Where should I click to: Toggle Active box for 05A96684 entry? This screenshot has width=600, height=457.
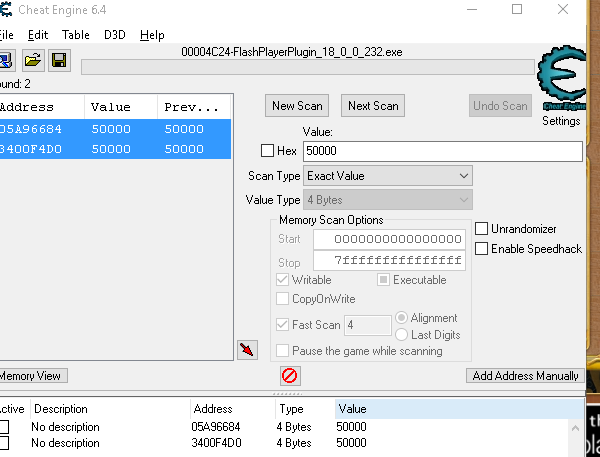coord(5,427)
